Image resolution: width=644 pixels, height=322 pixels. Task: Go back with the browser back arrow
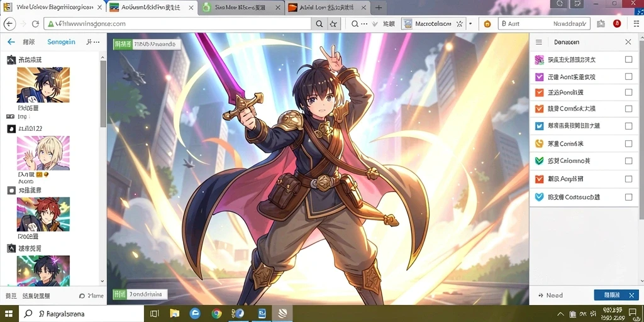(9, 24)
